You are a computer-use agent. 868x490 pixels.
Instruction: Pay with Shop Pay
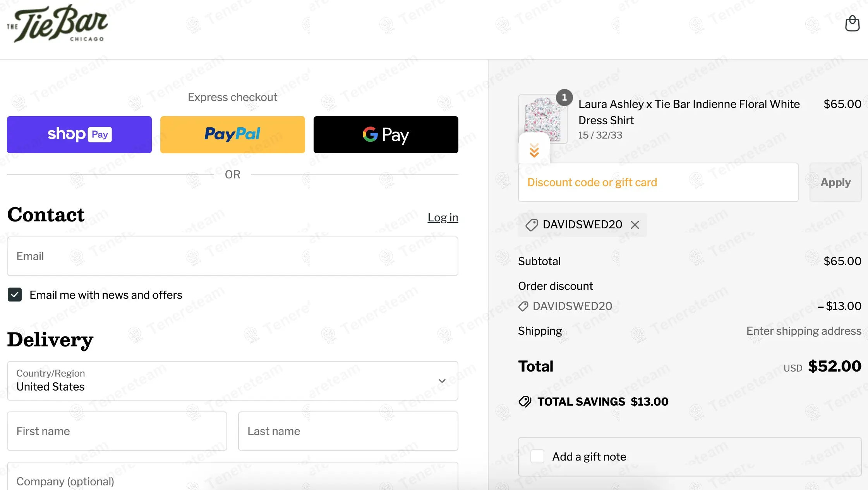(79, 135)
